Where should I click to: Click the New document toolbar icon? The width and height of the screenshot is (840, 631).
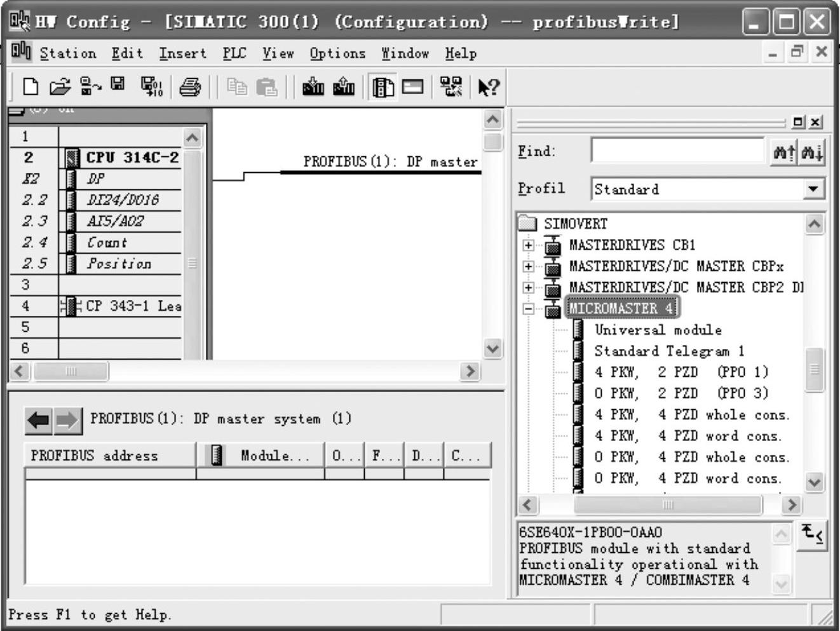click(x=30, y=86)
